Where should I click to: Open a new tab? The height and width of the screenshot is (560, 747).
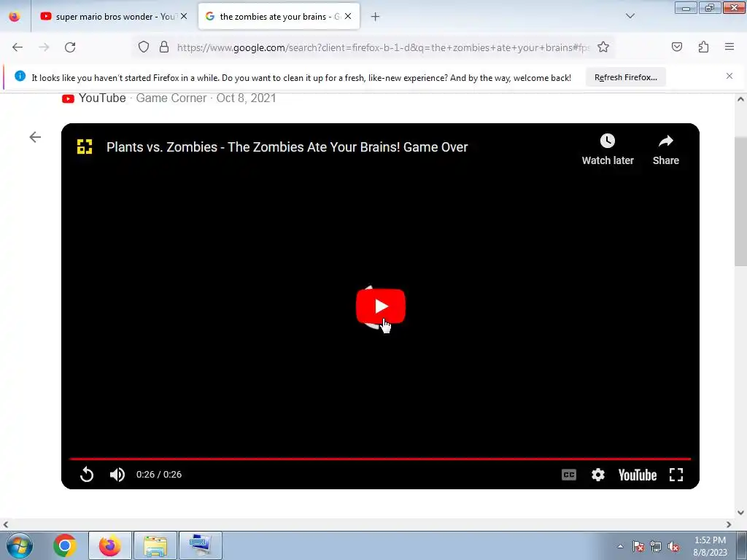[x=376, y=17]
